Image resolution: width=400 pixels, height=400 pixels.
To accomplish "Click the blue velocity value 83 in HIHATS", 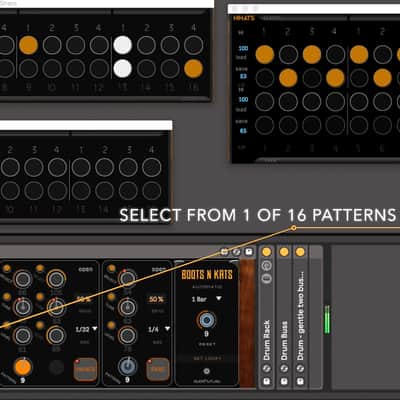I will (243, 76).
